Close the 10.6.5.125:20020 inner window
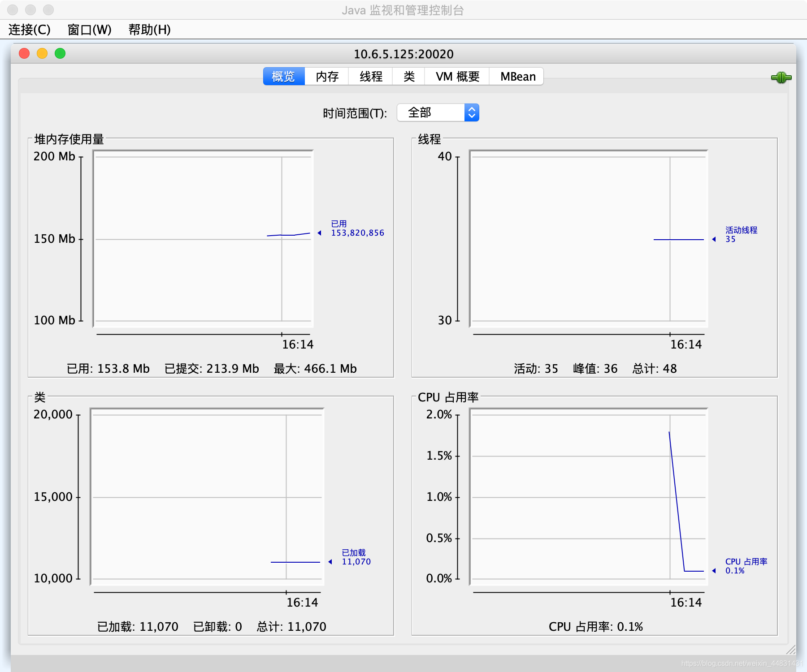Image resolution: width=807 pixels, height=672 pixels. tap(24, 53)
